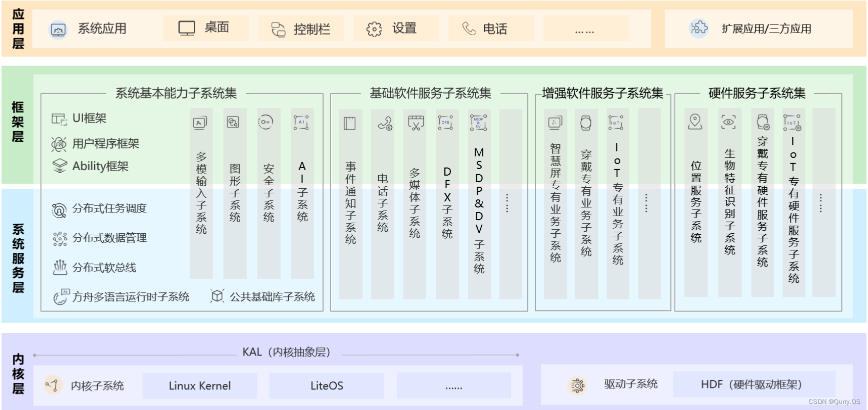Click the LiteOS box

(327, 385)
